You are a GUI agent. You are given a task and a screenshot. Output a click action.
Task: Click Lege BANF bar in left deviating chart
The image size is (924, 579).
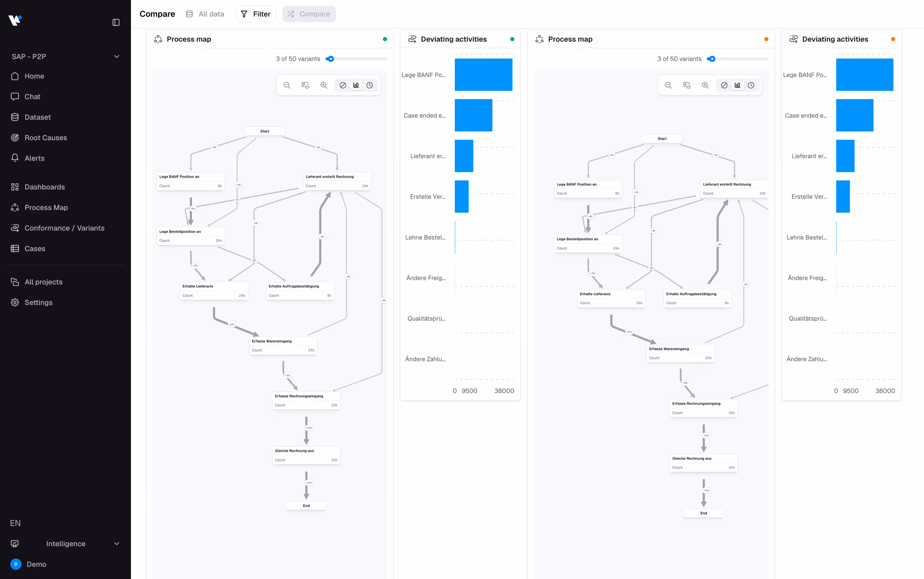(484, 75)
